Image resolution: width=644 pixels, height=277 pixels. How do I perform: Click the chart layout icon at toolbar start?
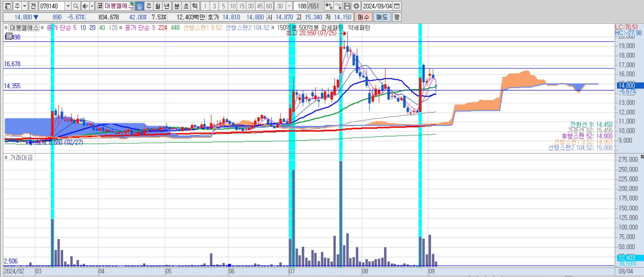8,6
